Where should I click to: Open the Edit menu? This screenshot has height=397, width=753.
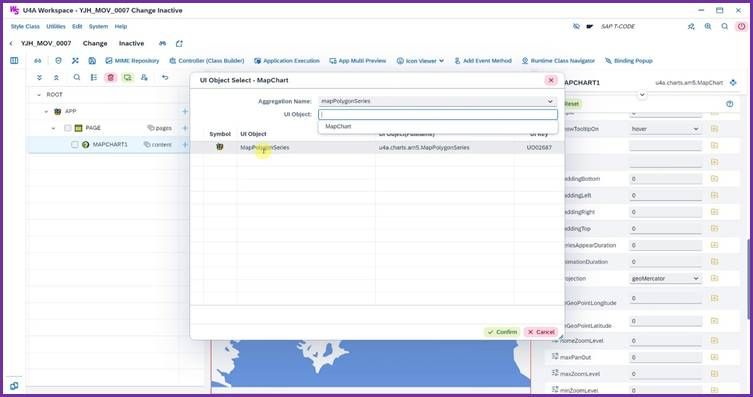tap(77, 26)
